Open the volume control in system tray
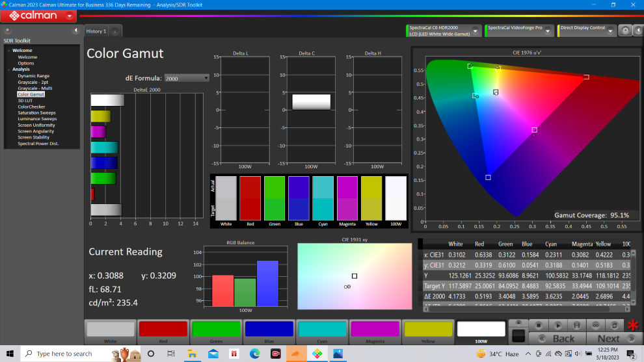The width and height of the screenshot is (644, 362). (x=578, y=354)
